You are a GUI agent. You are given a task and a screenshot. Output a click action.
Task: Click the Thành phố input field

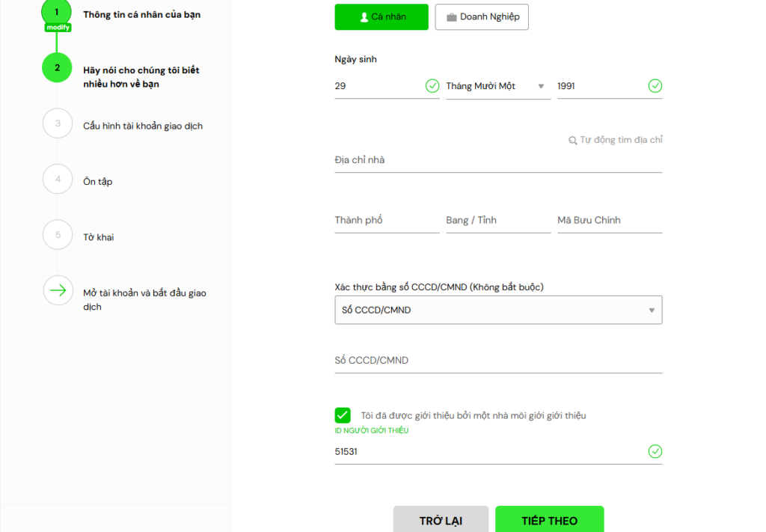pyautogui.click(x=386, y=221)
